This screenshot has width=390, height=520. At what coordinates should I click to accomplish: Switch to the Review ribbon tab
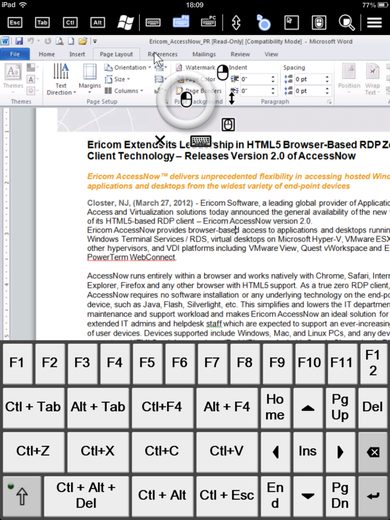(x=240, y=54)
